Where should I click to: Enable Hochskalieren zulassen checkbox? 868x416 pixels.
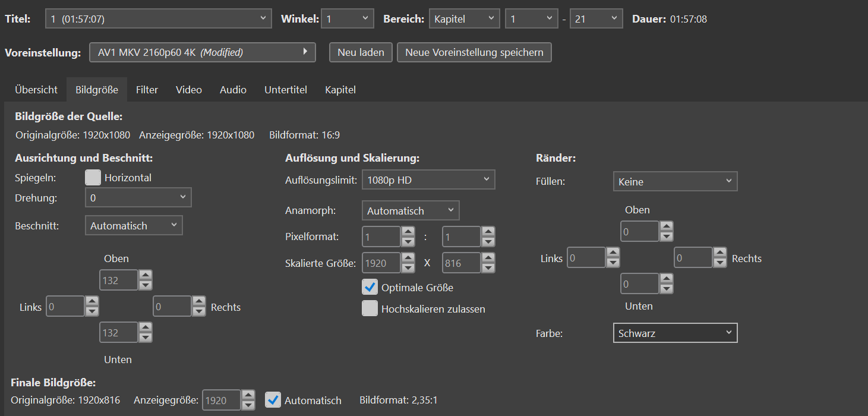370,309
